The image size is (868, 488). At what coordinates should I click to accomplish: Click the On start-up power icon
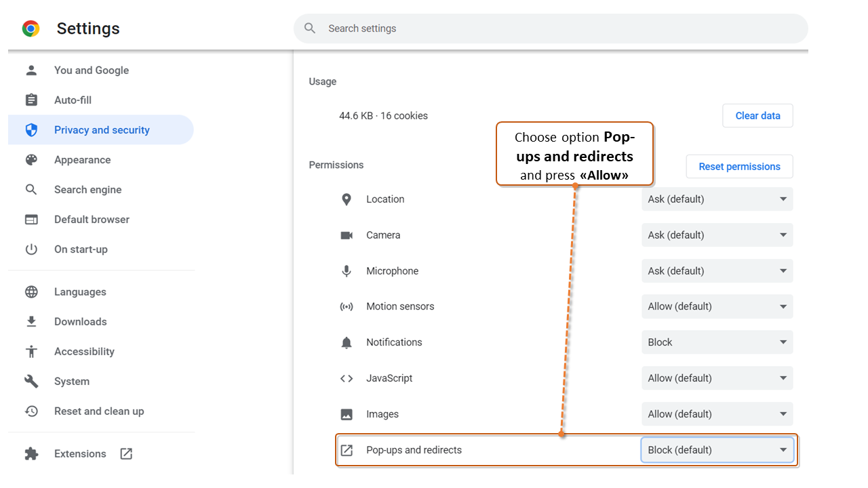pos(31,249)
